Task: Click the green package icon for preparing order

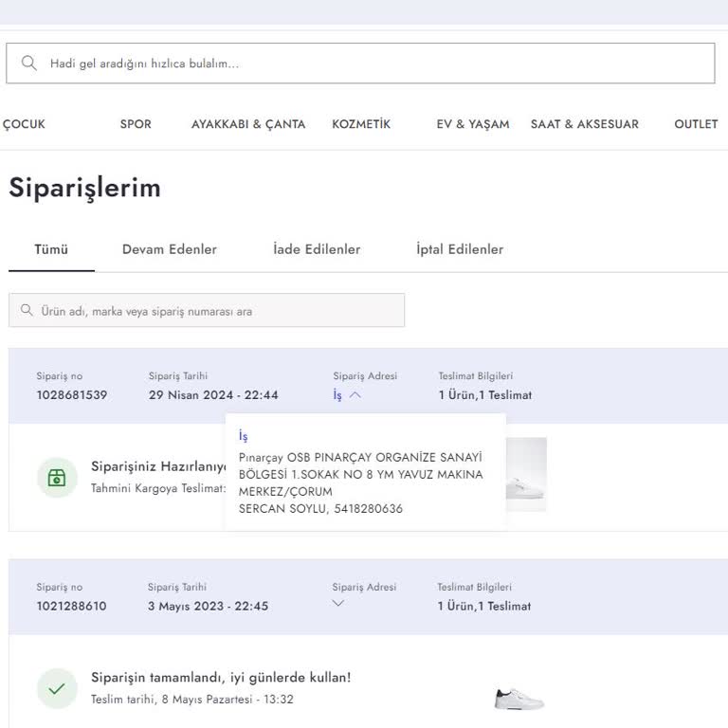Action: click(x=57, y=478)
